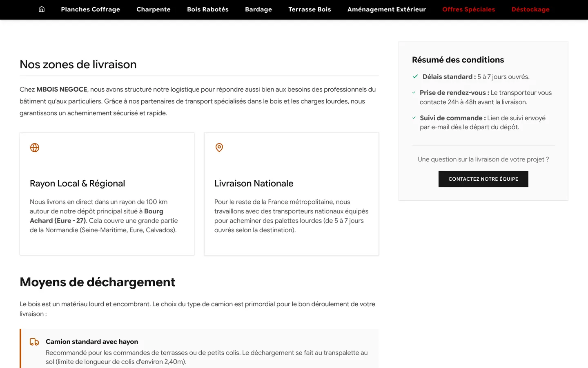
Task: Open the Aménagement Extérieur menu
Action: pyautogui.click(x=387, y=9)
